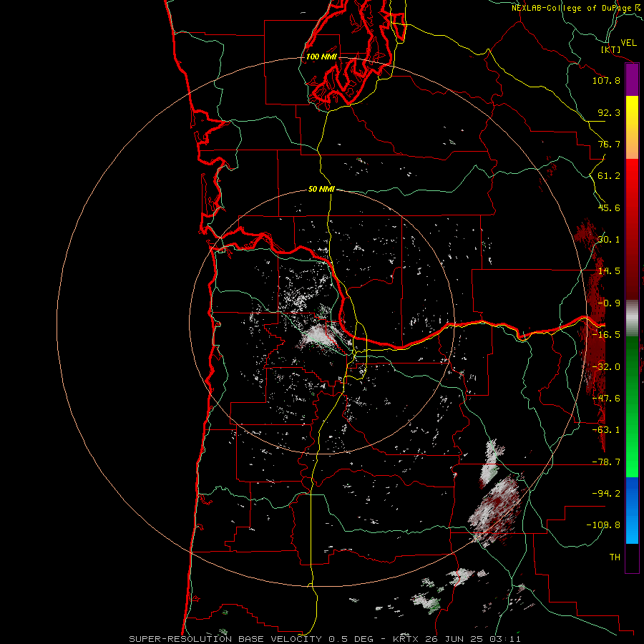Screen dimensions: 644x644
Task: Click the [KT] units label
Action: (611, 49)
